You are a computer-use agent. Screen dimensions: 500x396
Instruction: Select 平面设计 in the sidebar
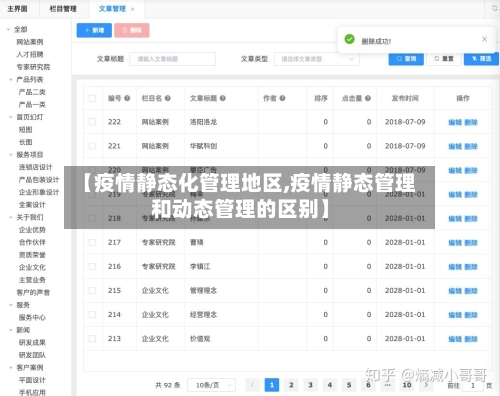pos(32,380)
